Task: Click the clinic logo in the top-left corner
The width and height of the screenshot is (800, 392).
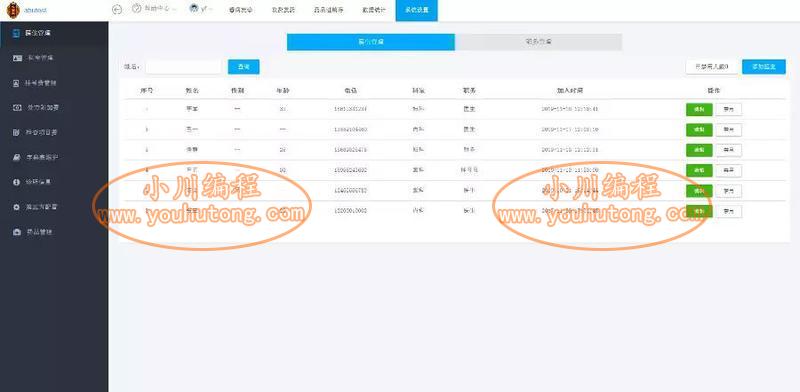Action: point(13,10)
